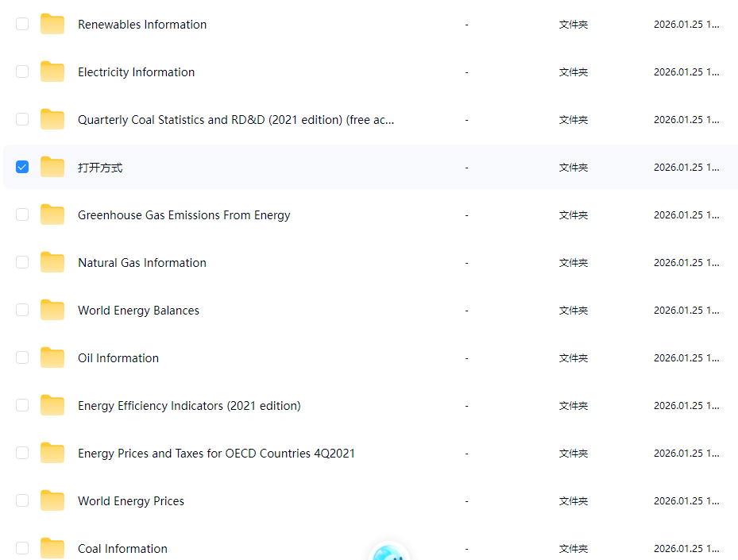Select the Coal Information checkbox

tap(22, 548)
